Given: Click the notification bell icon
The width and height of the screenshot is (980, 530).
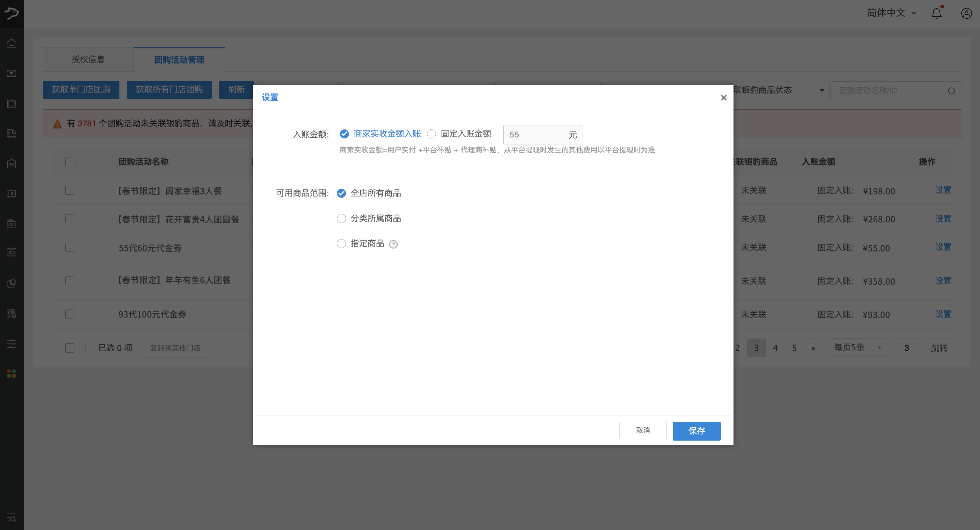Looking at the screenshot, I should pos(936,13).
